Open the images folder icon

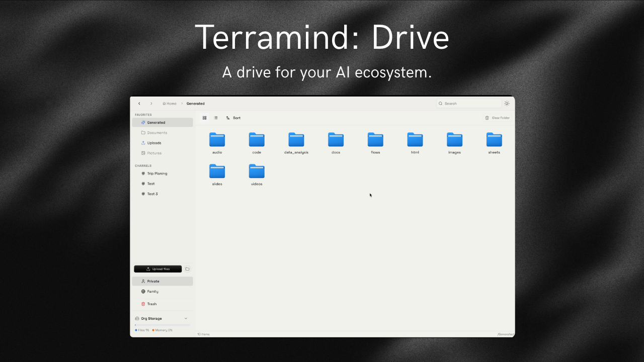(454, 140)
